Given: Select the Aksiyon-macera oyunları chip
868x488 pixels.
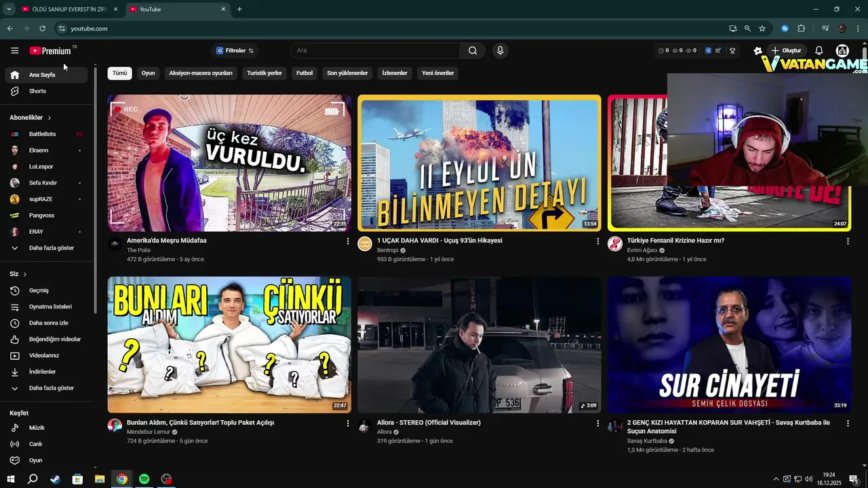Looking at the screenshot, I should click(x=201, y=73).
